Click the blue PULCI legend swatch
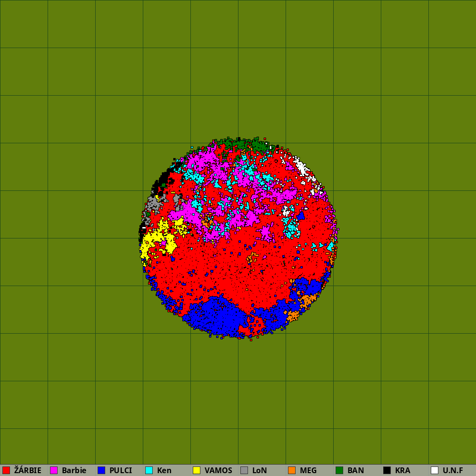 [x=101, y=470]
